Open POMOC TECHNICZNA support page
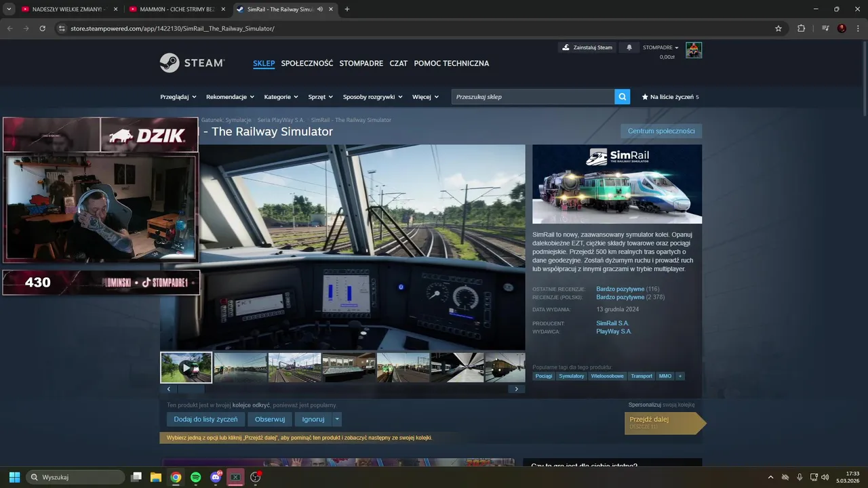 click(452, 63)
